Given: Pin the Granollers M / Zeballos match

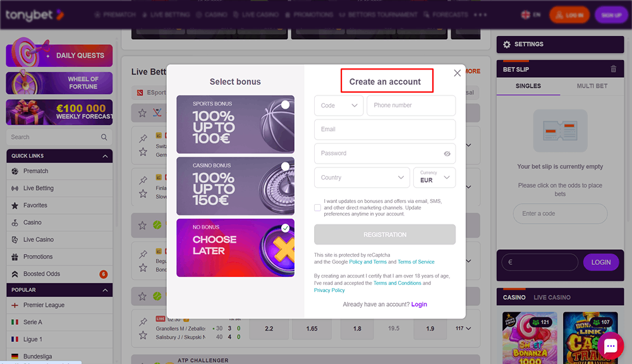Looking at the screenshot, I should click(x=143, y=322).
